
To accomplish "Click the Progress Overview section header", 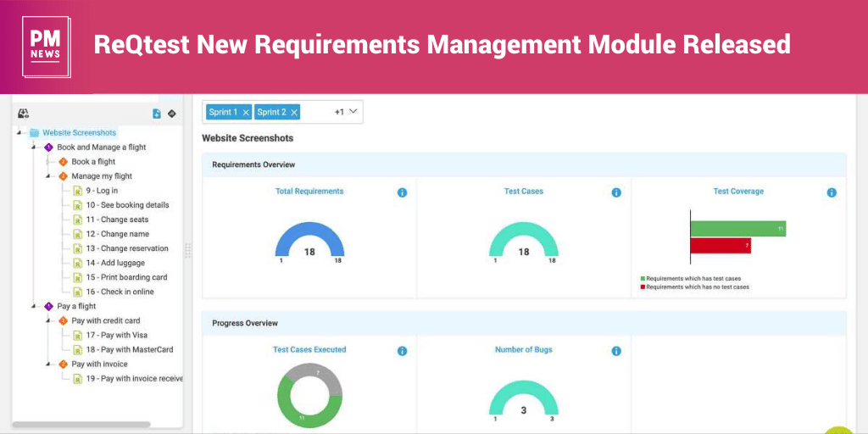I will [x=524, y=323].
